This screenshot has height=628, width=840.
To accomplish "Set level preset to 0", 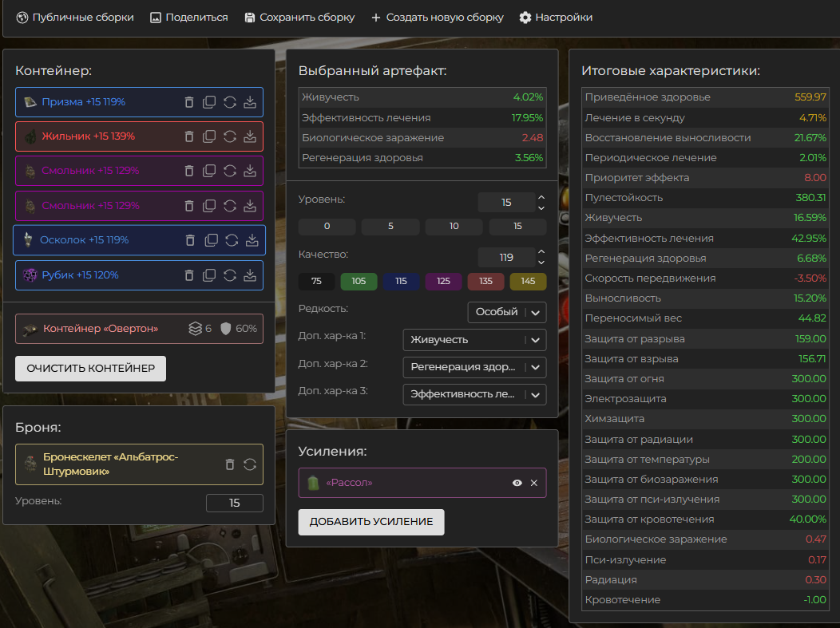I will coord(327,227).
